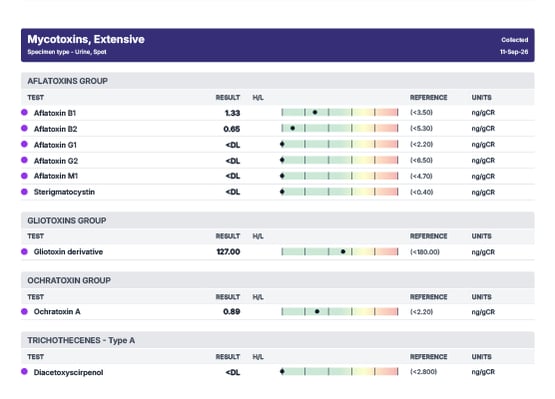This screenshot has width=555, height=399.
Task: Click the ng/gCR unit for Ochratoxin A
Action: [483, 312]
